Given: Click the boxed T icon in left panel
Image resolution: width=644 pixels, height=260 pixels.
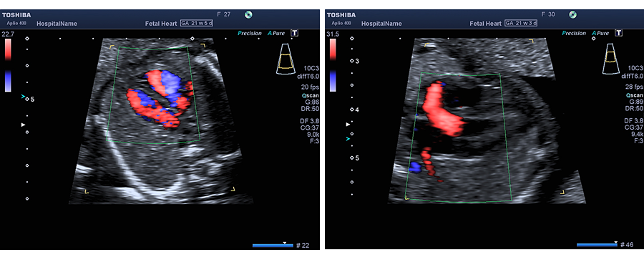Looking at the screenshot, I should 295,33.
